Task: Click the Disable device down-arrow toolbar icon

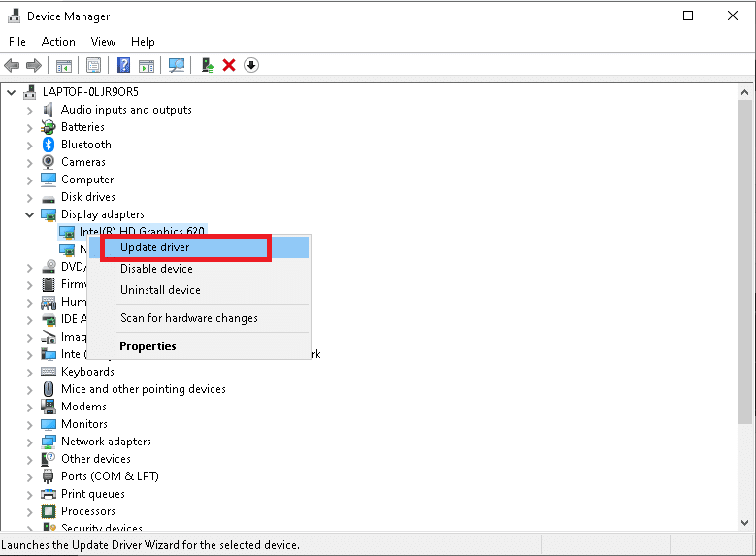Action: 251,65
